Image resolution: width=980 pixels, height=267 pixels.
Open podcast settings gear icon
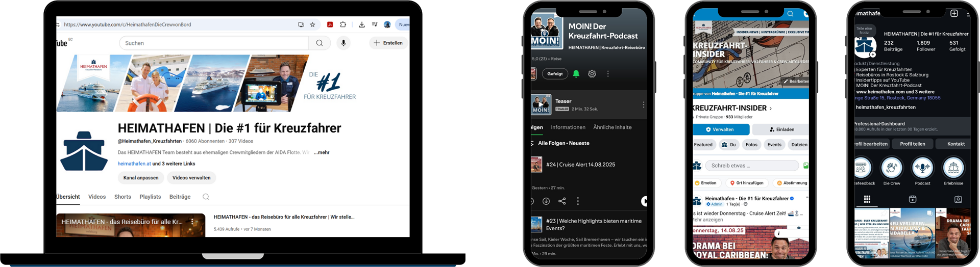click(x=592, y=74)
